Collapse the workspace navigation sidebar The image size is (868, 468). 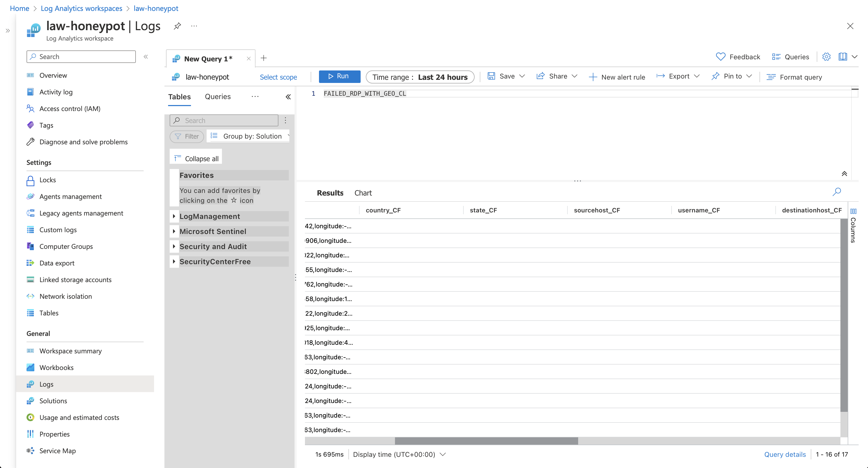[x=146, y=57]
